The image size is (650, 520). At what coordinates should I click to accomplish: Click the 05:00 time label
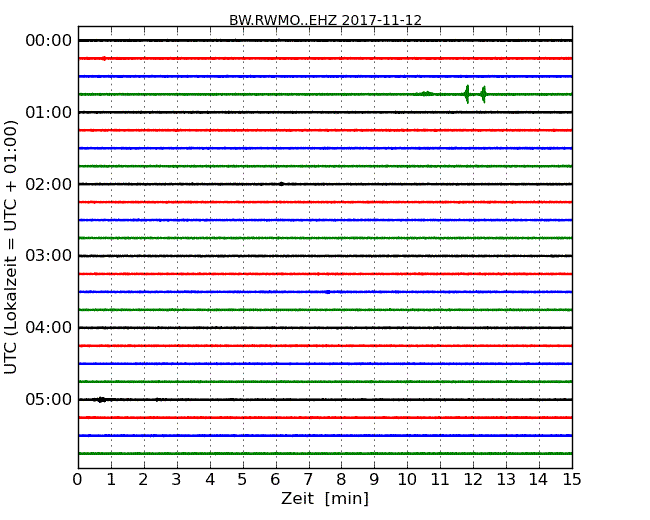[49, 399]
